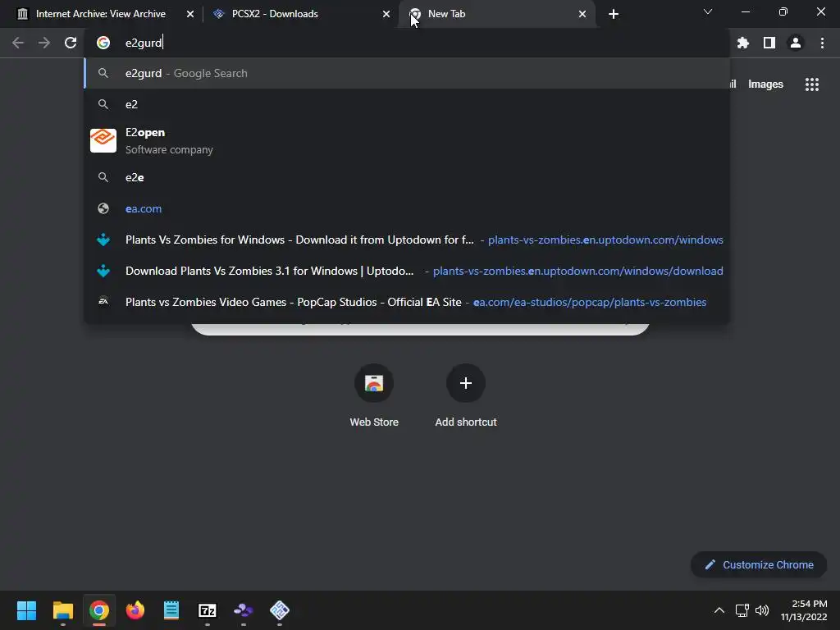This screenshot has height=630, width=840.
Task: Choose the E2open Software company suggestion
Action: tap(407, 141)
